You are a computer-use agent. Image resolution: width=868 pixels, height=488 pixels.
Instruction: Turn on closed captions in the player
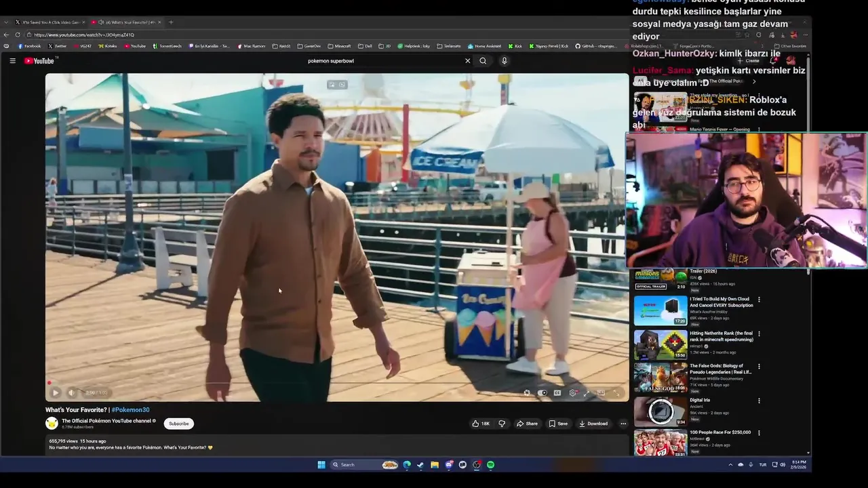[x=557, y=392]
